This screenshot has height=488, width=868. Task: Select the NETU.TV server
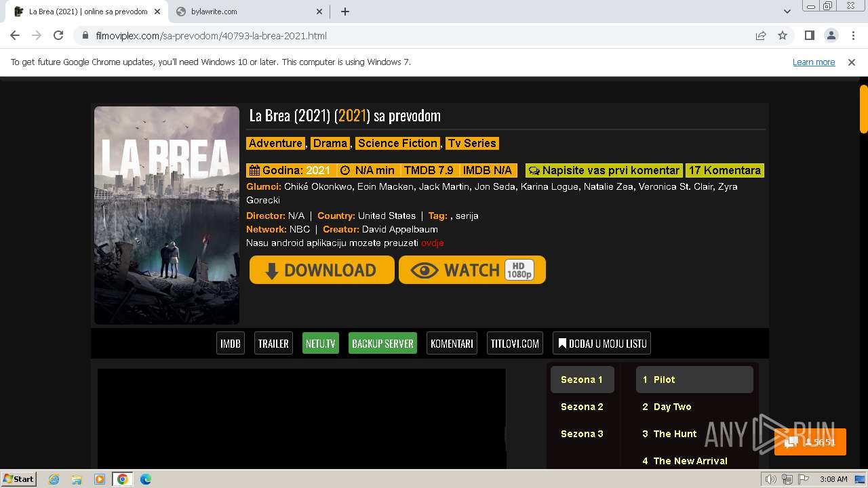click(321, 344)
